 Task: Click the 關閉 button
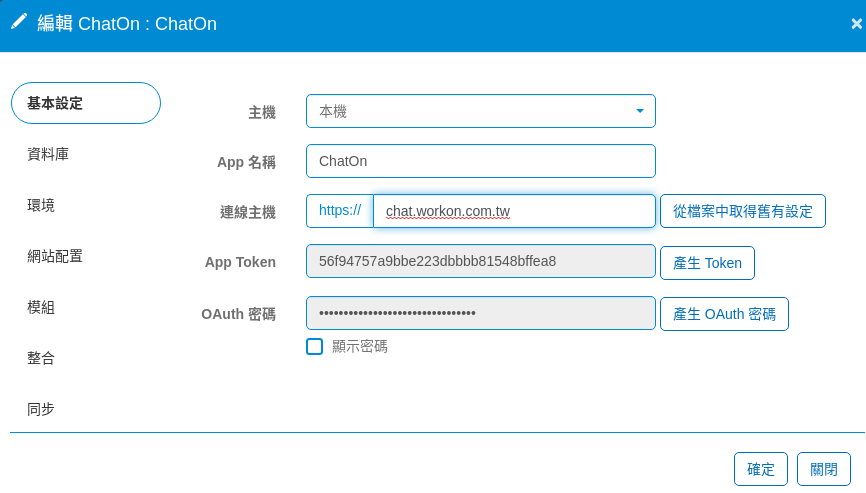824,469
